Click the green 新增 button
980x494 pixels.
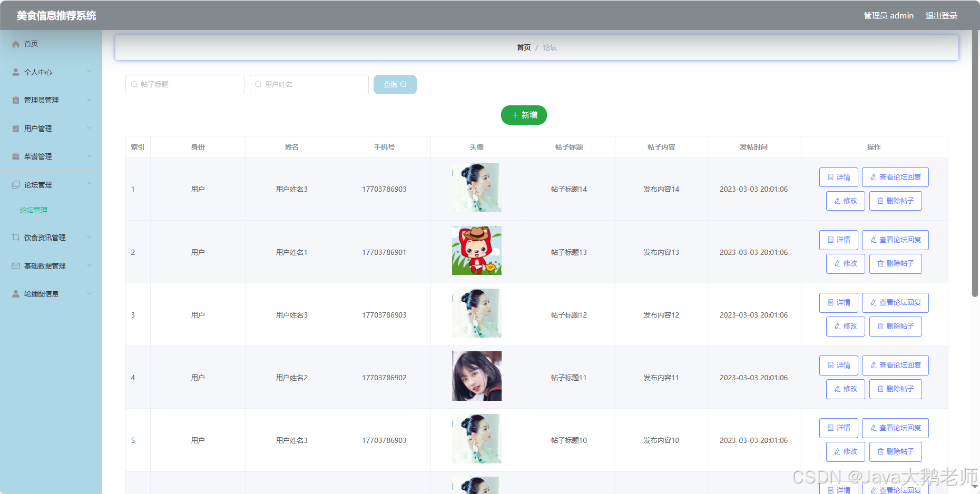coord(524,115)
